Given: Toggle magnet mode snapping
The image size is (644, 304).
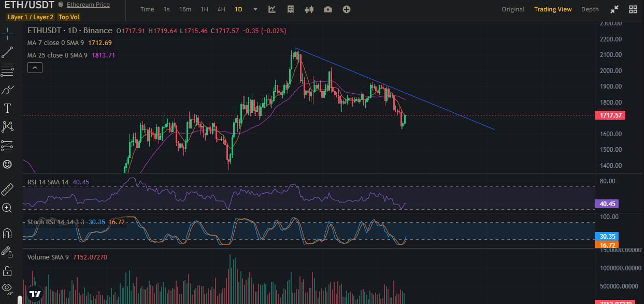Looking at the screenshot, I should click(7, 233).
